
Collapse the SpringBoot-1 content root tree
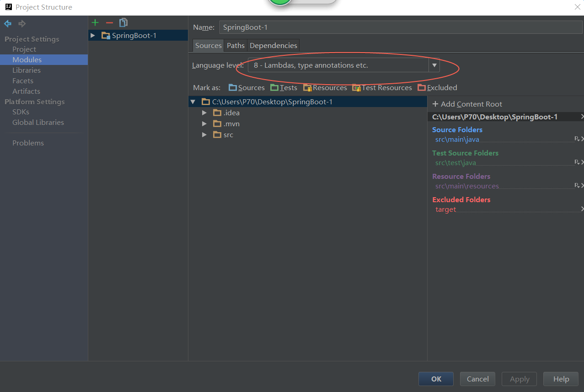pyautogui.click(x=193, y=102)
